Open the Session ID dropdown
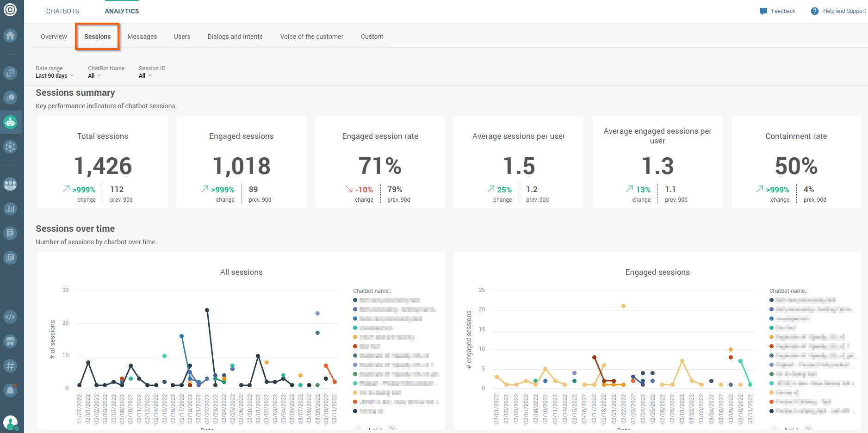 [x=145, y=75]
